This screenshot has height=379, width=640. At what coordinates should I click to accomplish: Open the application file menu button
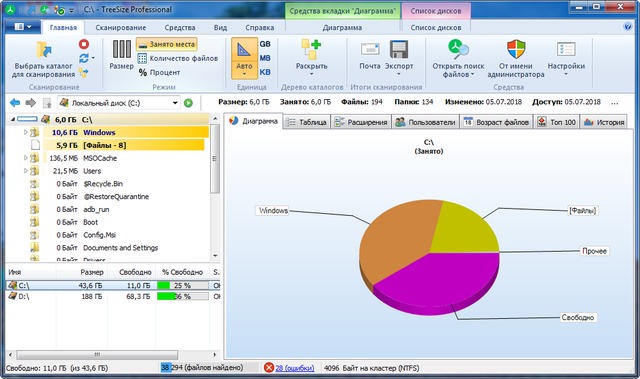point(23,27)
